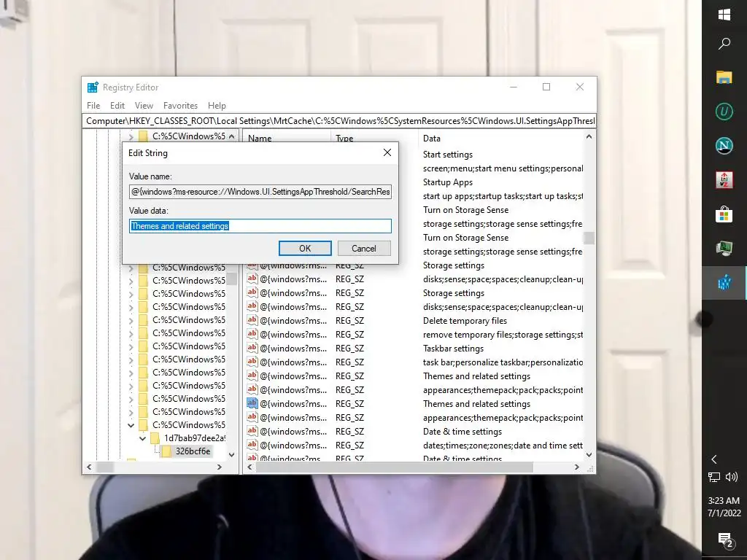
Task: Open taskbar Search magnifier
Action: pyautogui.click(x=724, y=44)
